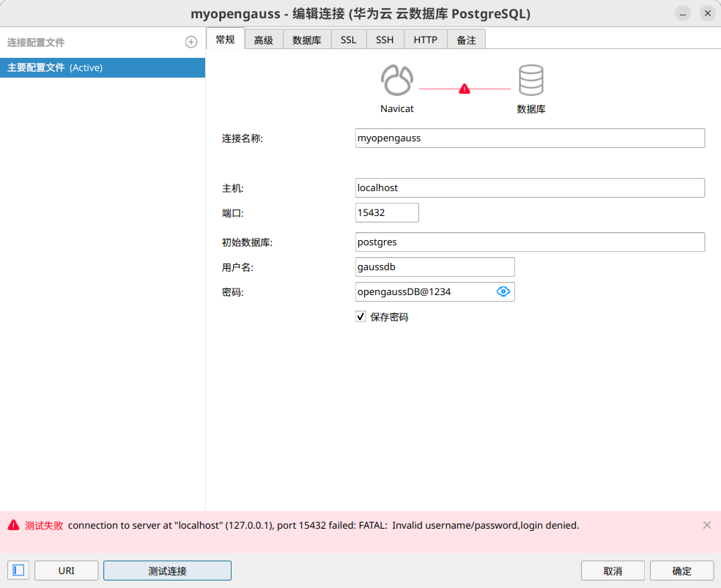Select 主要配置文件 (Active) profile
Viewport: 721px width, 588px height.
click(x=103, y=67)
